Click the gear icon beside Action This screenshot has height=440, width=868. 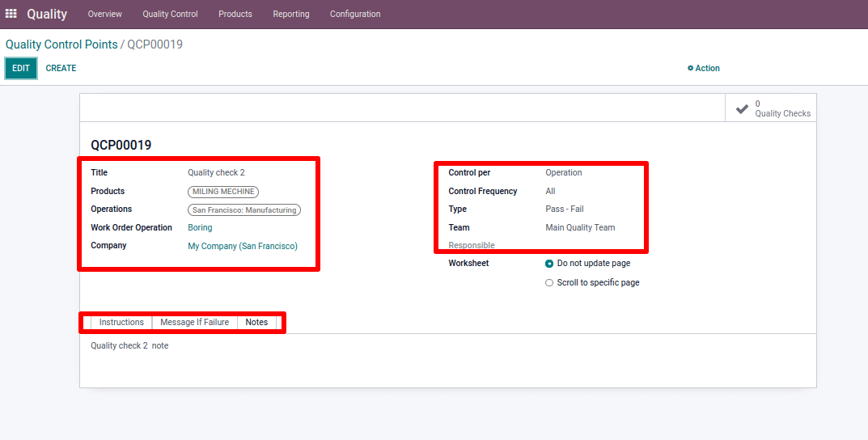click(690, 68)
